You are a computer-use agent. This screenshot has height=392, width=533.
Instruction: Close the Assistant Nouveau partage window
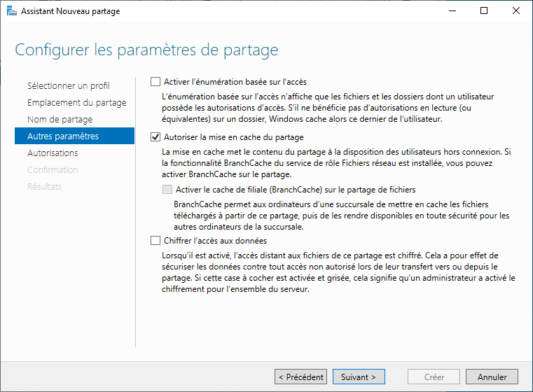click(516, 11)
